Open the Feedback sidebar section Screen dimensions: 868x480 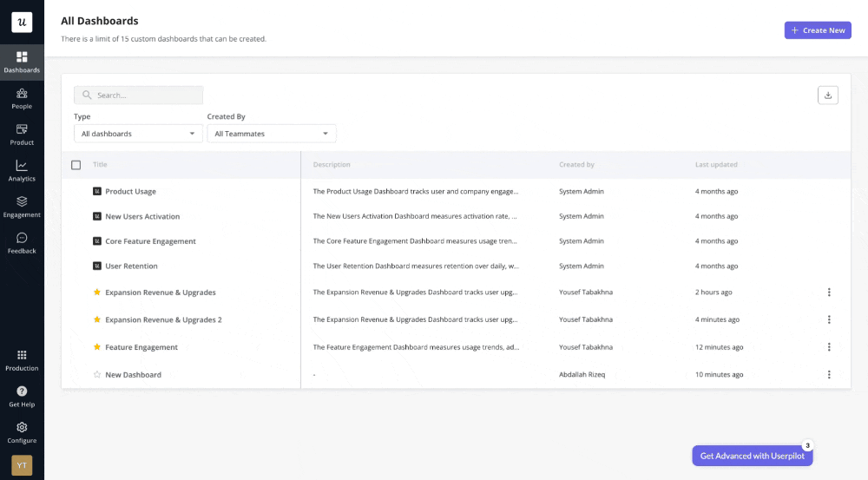(22, 243)
